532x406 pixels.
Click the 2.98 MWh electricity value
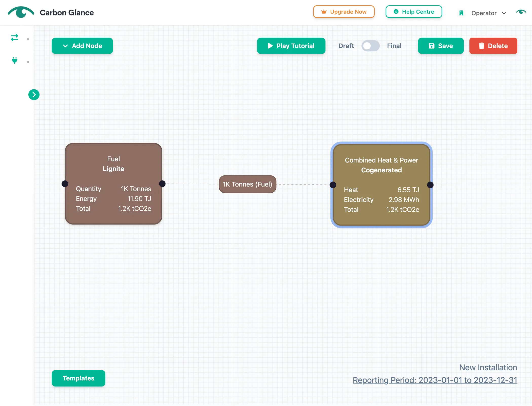[x=404, y=200]
